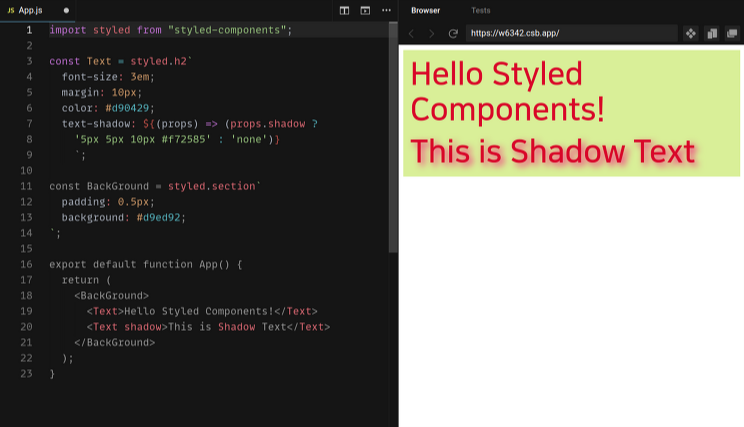The image size is (744, 427).
Task: Click the split editor layout icon
Action: [344, 10]
